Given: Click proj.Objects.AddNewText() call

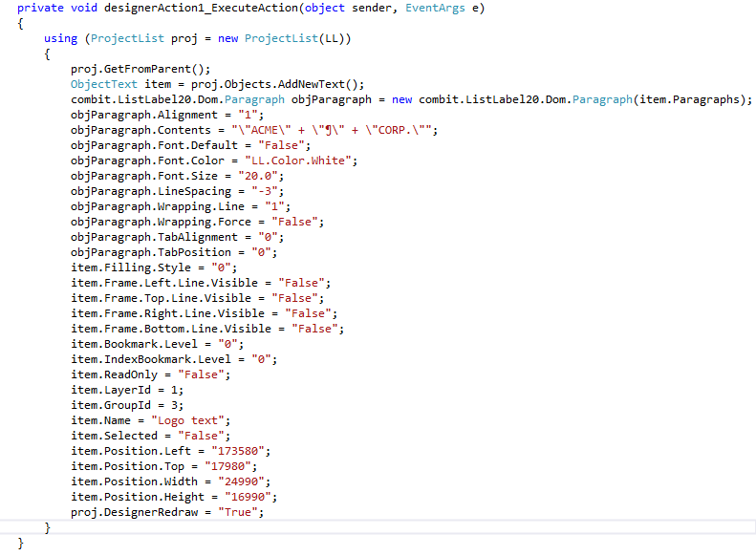Looking at the screenshot, I should [277, 84].
